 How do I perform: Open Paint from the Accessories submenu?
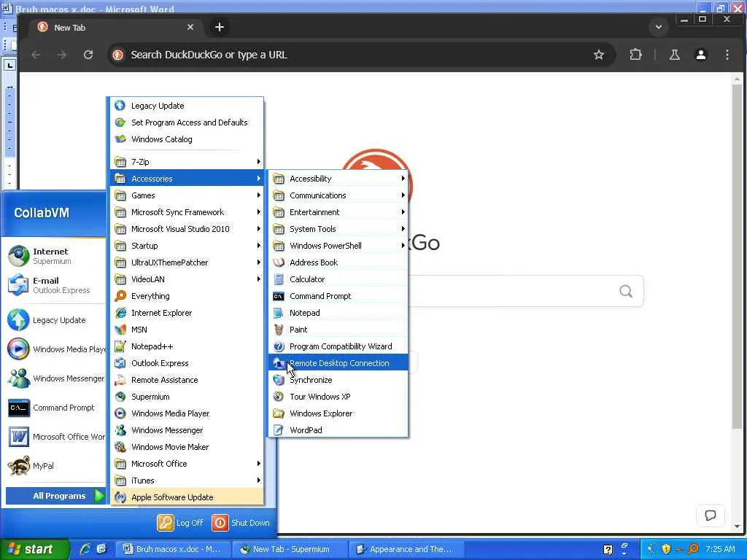tap(338, 330)
